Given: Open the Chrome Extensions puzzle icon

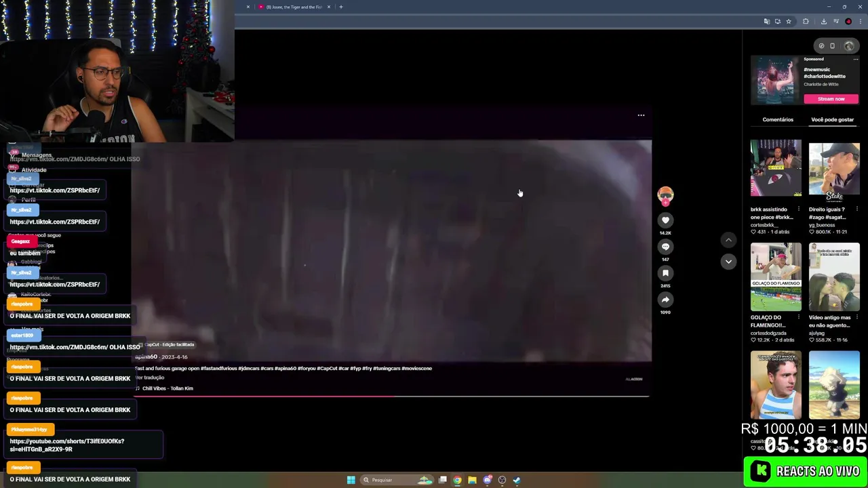Looking at the screenshot, I should pyautogui.click(x=806, y=22).
